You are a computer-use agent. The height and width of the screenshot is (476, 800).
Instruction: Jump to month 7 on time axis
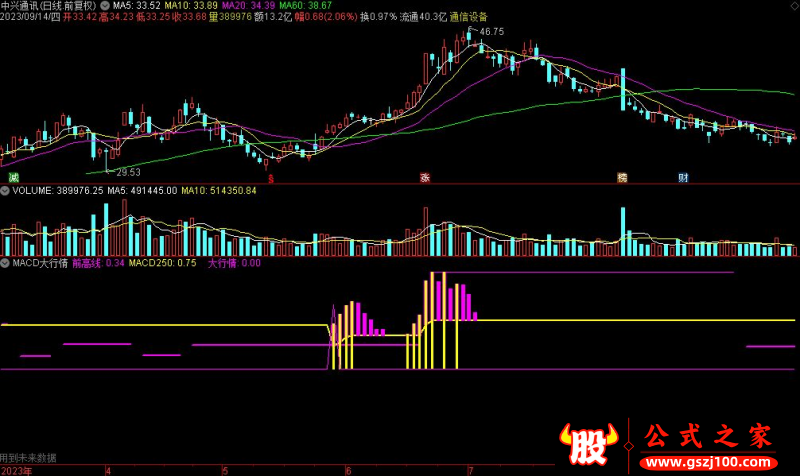tap(470, 471)
